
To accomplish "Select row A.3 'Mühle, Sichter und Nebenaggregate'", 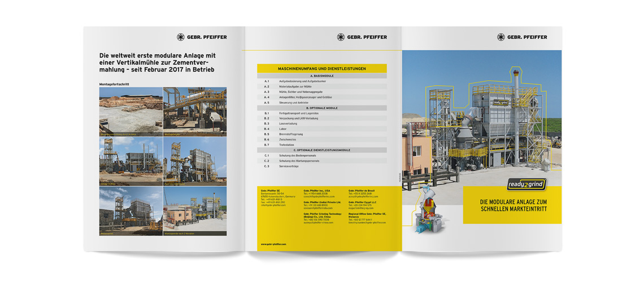I will tap(322, 92).
